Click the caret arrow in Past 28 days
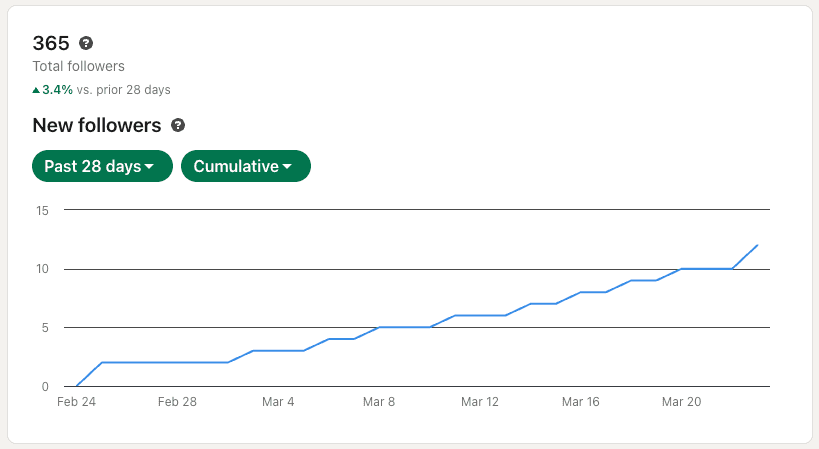Viewport: 819px width, 449px height. (x=149, y=167)
